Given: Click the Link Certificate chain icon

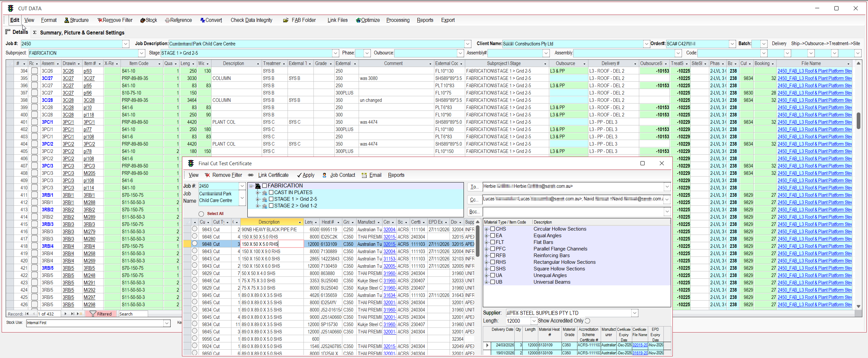Looking at the screenshot, I should tap(251, 175).
